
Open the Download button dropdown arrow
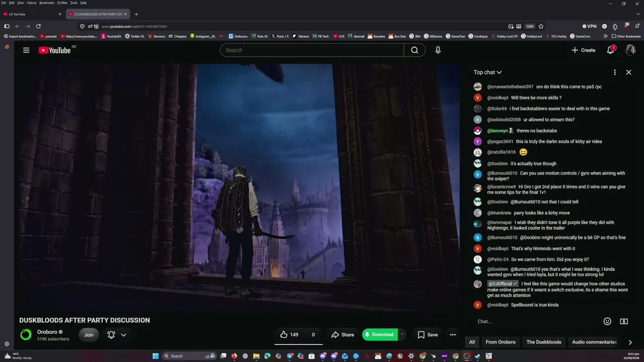coord(402,335)
